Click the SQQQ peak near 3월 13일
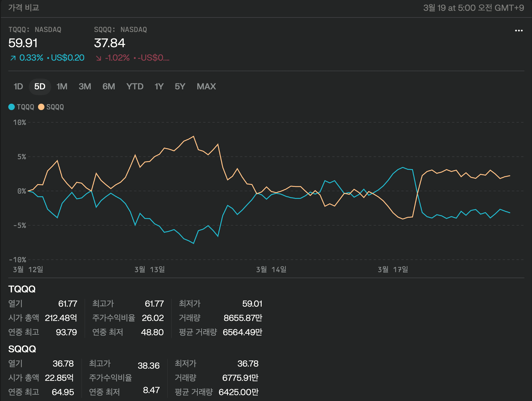Viewport: 532px width, 401px height. pyautogui.click(x=194, y=136)
